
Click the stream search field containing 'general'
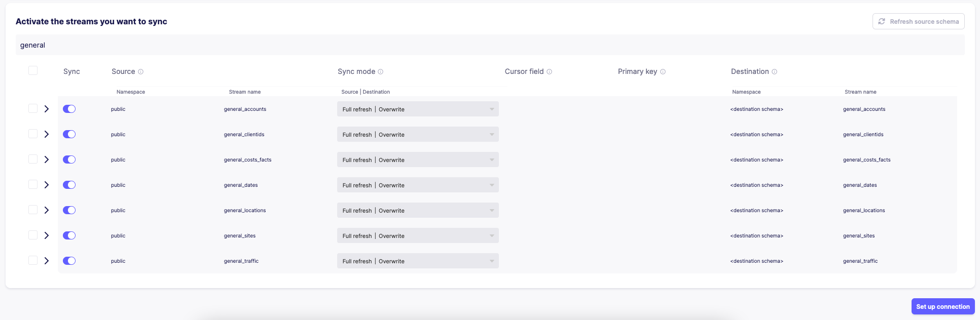(490, 45)
